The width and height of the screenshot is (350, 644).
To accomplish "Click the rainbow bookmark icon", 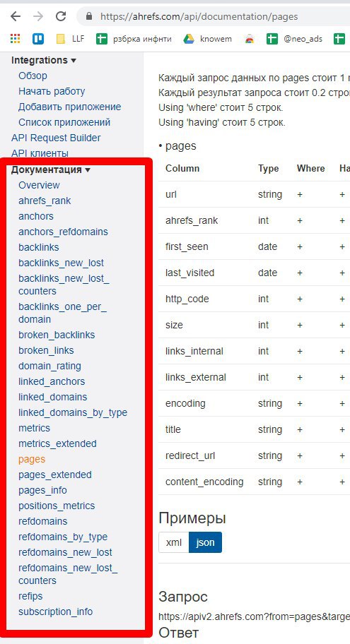I will [250, 39].
